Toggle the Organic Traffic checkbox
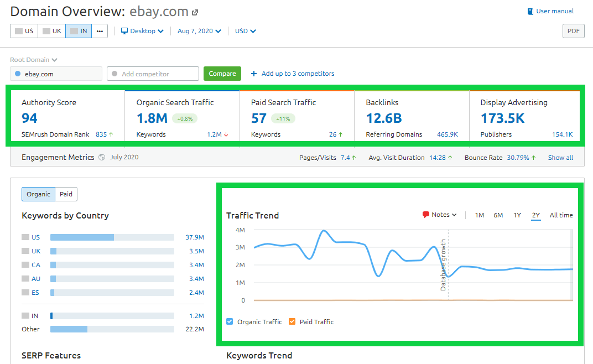Viewport: 593px width, 364px height. [x=230, y=321]
